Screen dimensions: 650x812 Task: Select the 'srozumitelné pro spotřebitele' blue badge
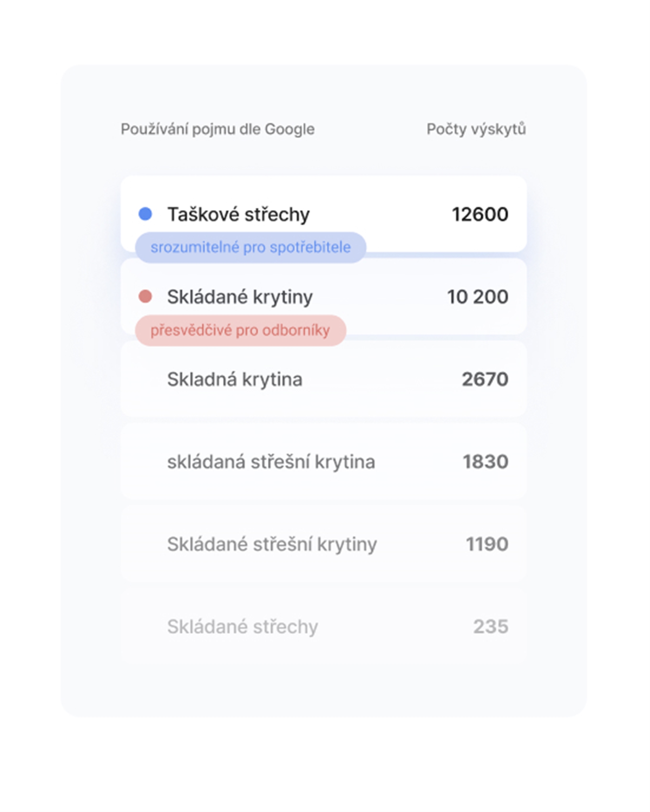pos(250,247)
